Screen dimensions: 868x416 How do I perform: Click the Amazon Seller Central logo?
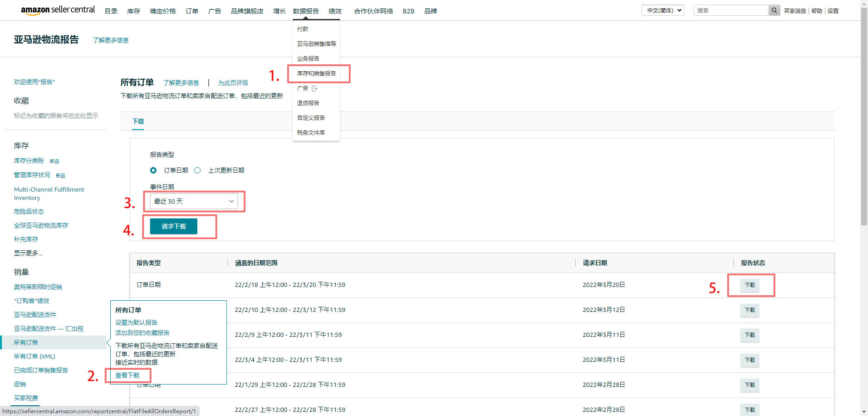coord(58,10)
